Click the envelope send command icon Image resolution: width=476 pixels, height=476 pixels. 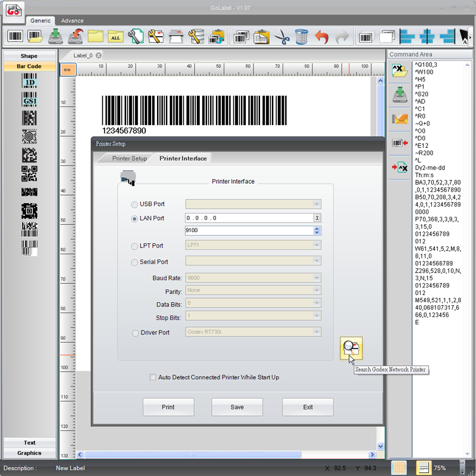(399, 118)
